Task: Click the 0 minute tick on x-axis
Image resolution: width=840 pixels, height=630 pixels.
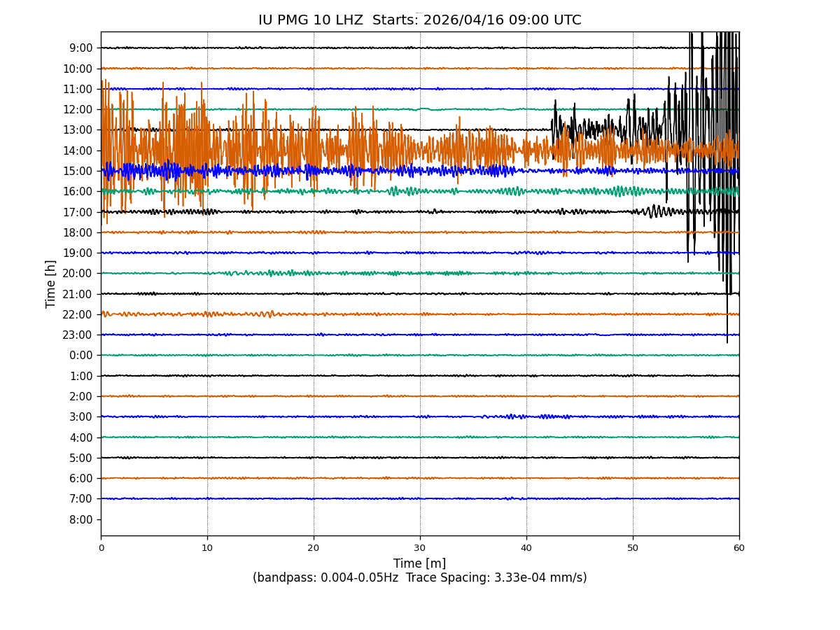Action: pyautogui.click(x=101, y=548)
